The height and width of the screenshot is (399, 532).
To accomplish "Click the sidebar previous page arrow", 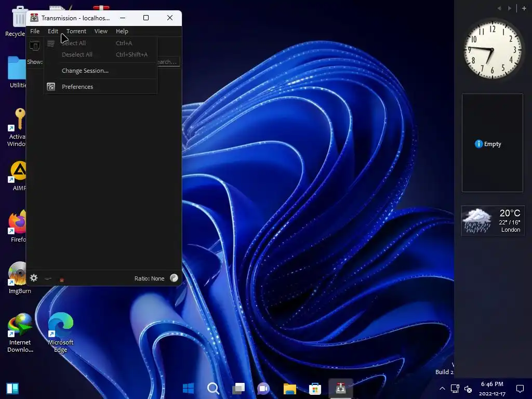I will 499,8.
